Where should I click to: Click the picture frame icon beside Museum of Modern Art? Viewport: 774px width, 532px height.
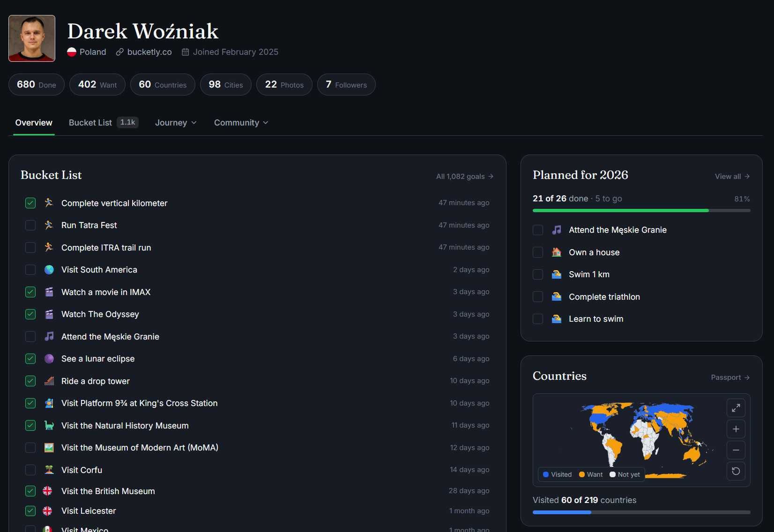[49, 448]
